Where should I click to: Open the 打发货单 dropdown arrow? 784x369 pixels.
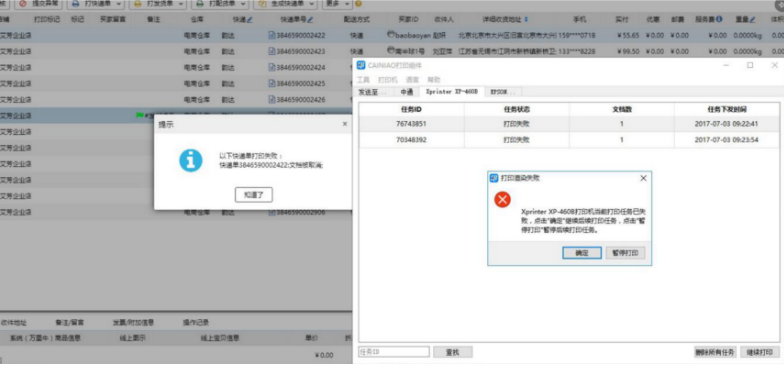[180, 4]
